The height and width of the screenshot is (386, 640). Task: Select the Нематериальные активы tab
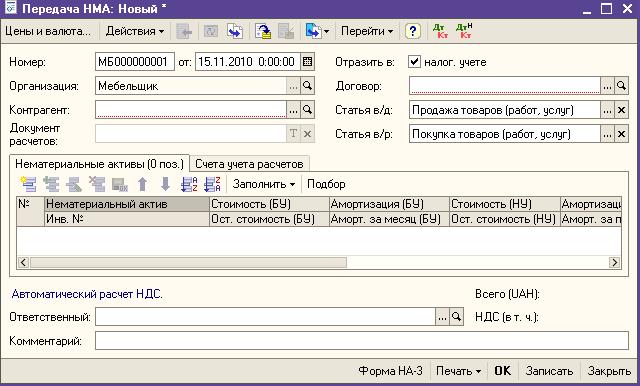pyautogui.click(x=99, y=164)
